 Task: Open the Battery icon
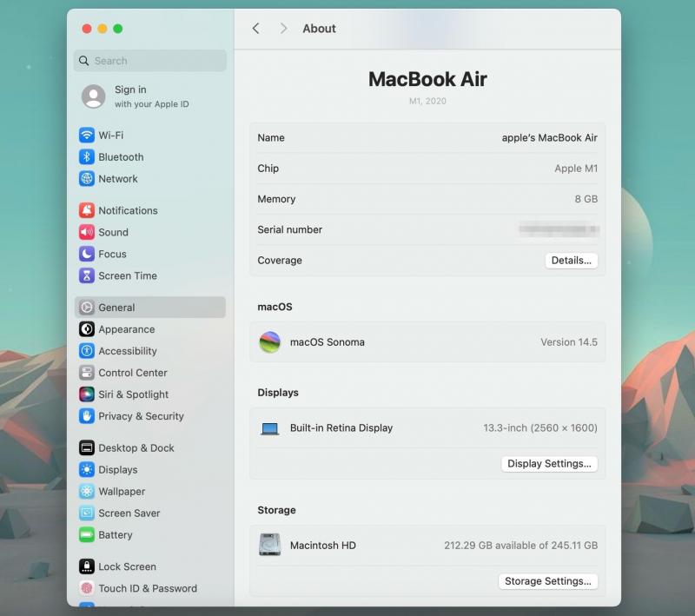(x=87, y=535)
